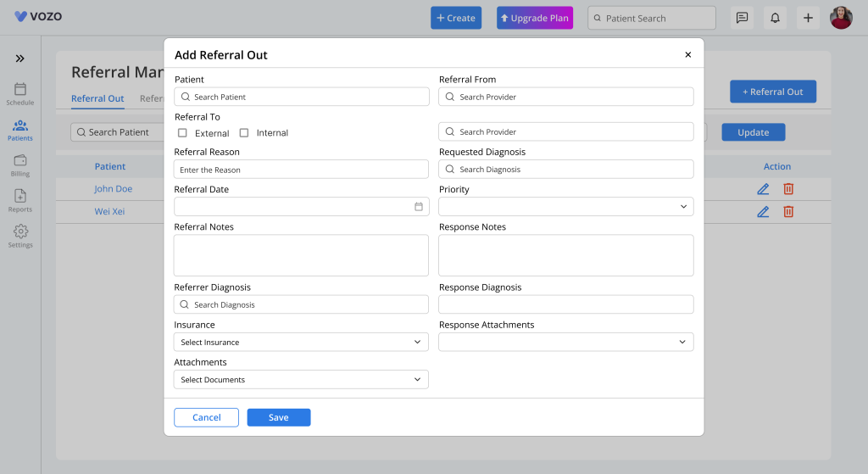Check the Internal referral checkbox
The width and height of the screenshot is (868, 474).
click(244, 133)
